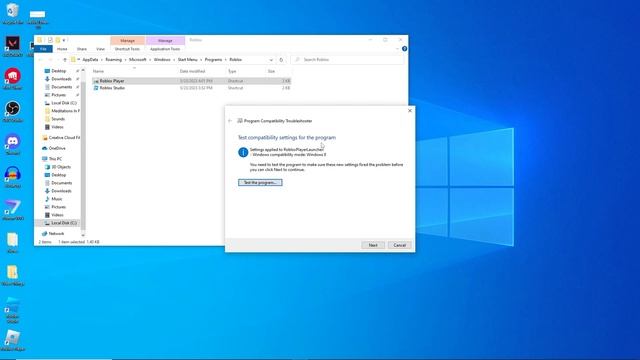Image resolution: width=640 pixels, height=360 pixels.
Task: Go back in the troubleshooter dialog
Action: pyautogui.click(x=230, y=121)
